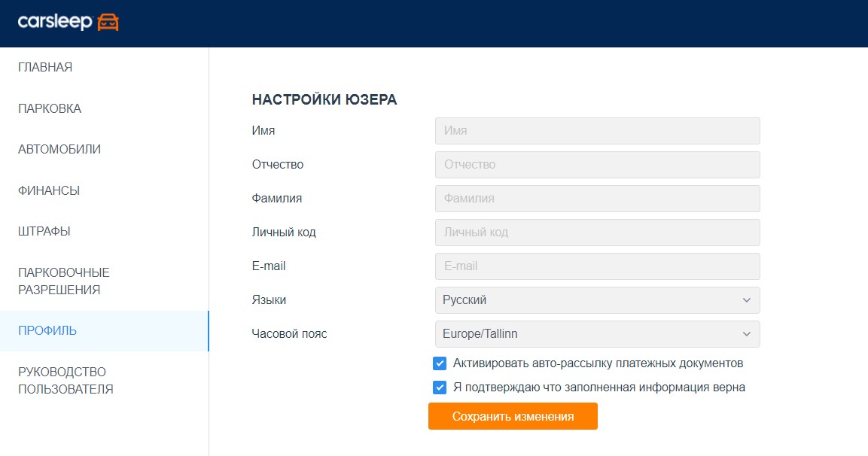Click into the Личный код field
The image size is (868, 456).
point(597,233)
